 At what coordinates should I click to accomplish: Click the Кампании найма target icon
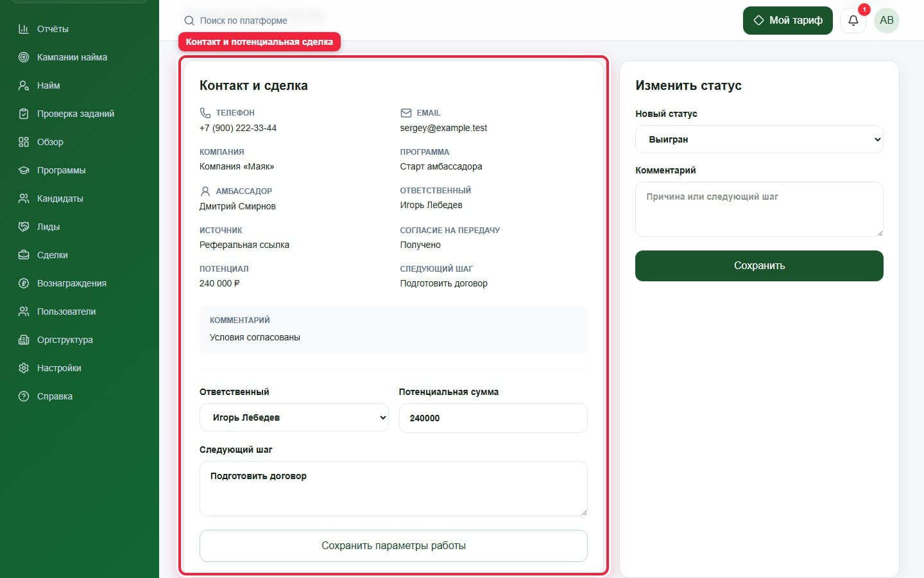click(x=24, y=57)
